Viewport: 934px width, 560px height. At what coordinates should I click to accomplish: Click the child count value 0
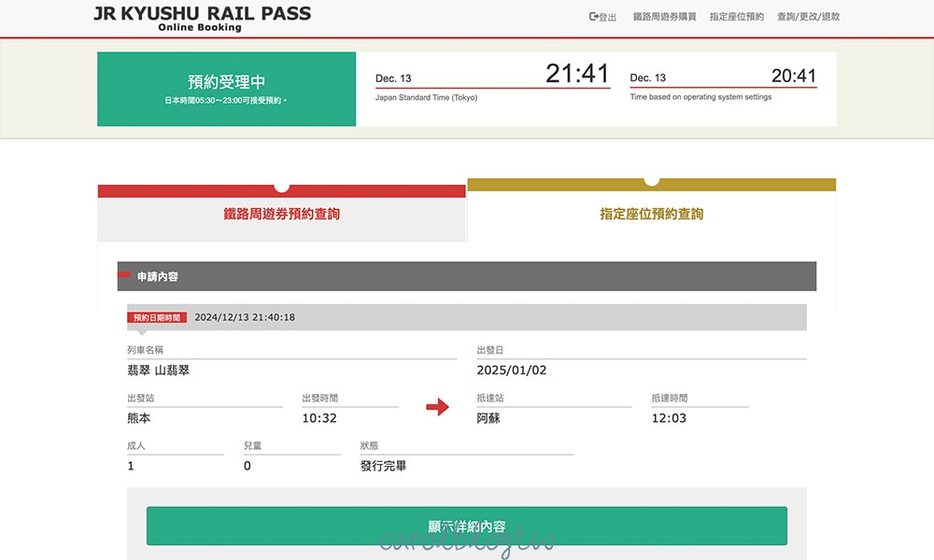(x=248, y=466)
